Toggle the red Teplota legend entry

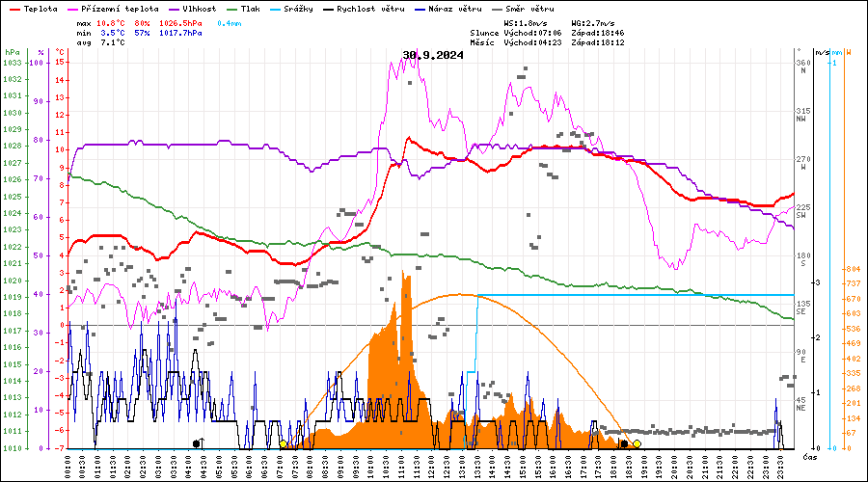(34, 8)
